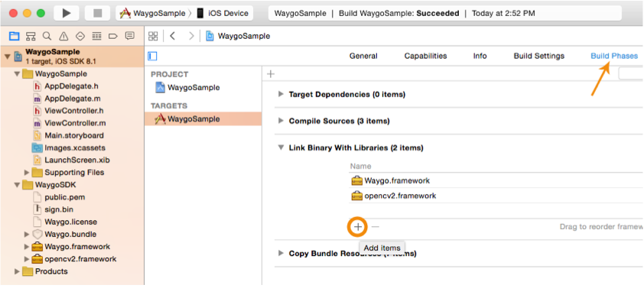This screenshot has height=288, width=644.
Task: Switch to the Capabilities tab
Action: click(425, 57)
